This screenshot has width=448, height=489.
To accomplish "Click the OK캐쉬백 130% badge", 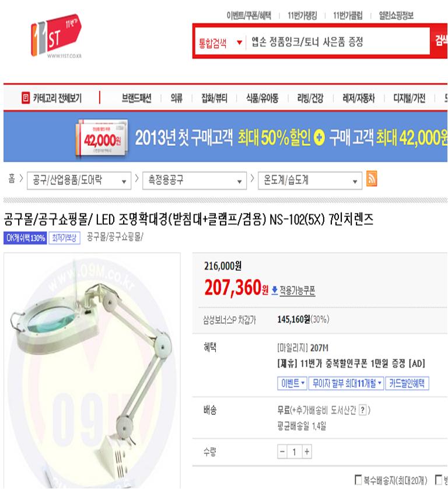I will tap(25, 238).
